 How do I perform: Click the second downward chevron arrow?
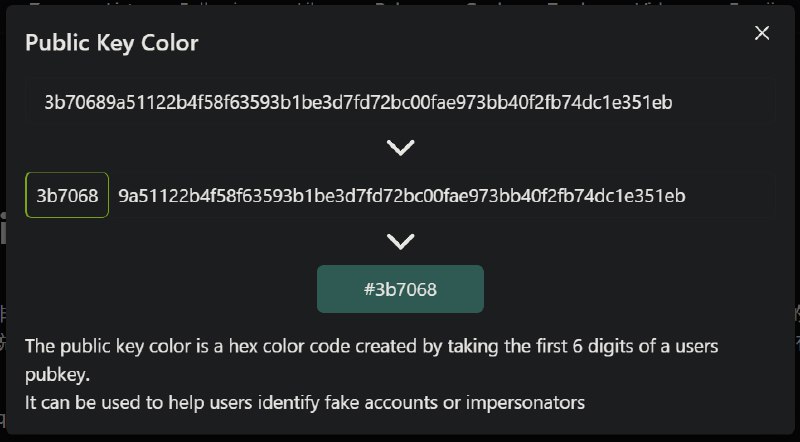(x=400, y=242)
